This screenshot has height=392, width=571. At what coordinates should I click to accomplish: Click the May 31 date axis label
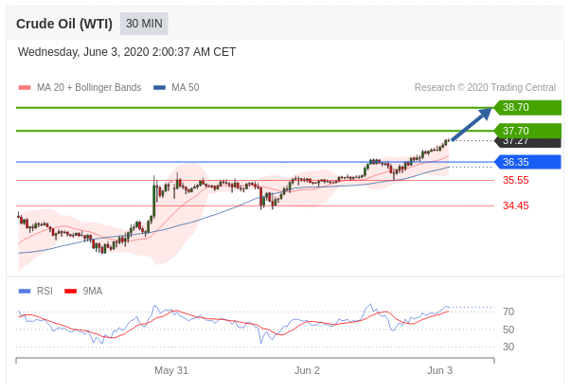click(x=171, y=370)
